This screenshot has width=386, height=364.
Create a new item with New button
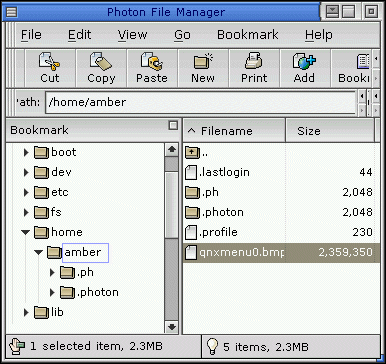click(203, 68)
